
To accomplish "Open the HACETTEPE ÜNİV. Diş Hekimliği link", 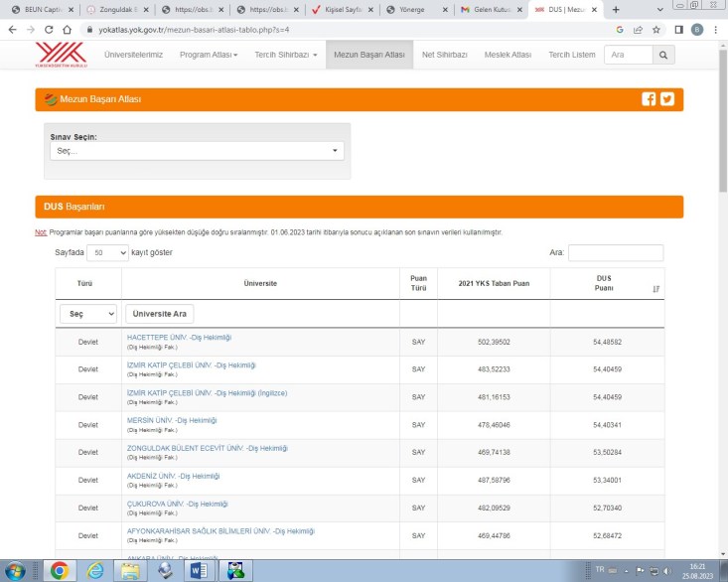I will (x=178, y=338).
